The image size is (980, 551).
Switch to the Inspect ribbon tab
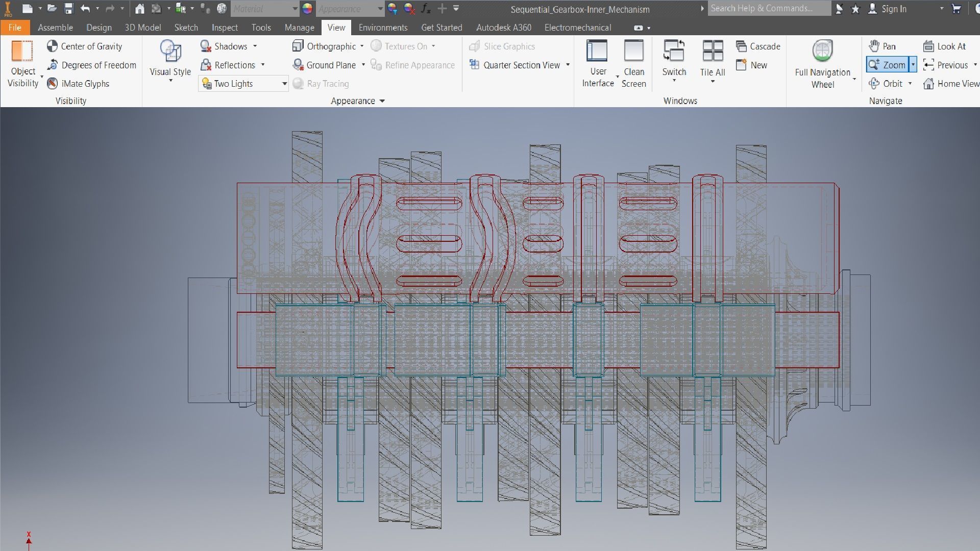click(x=225, y=28)
